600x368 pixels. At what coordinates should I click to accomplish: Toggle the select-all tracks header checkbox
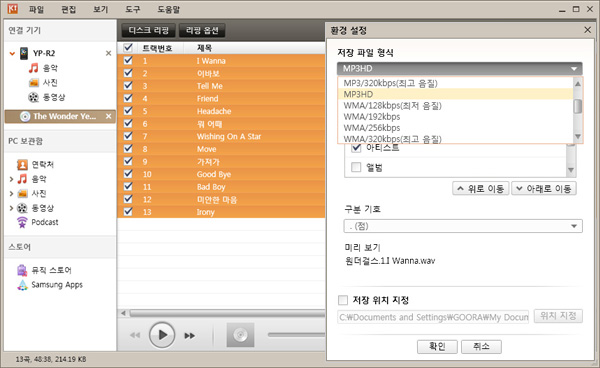128,48
